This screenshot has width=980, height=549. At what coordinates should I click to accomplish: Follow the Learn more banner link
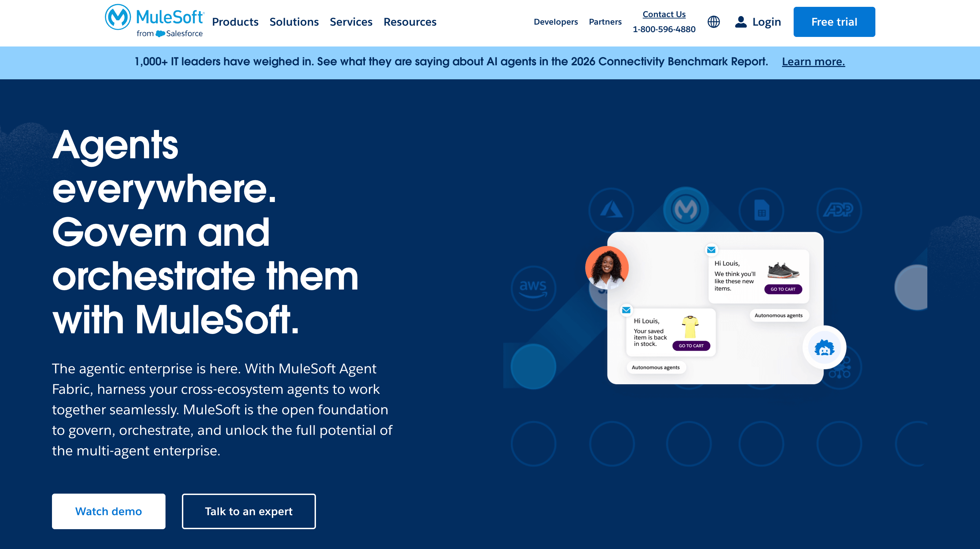pyautogui.click(x=813, y=61)
